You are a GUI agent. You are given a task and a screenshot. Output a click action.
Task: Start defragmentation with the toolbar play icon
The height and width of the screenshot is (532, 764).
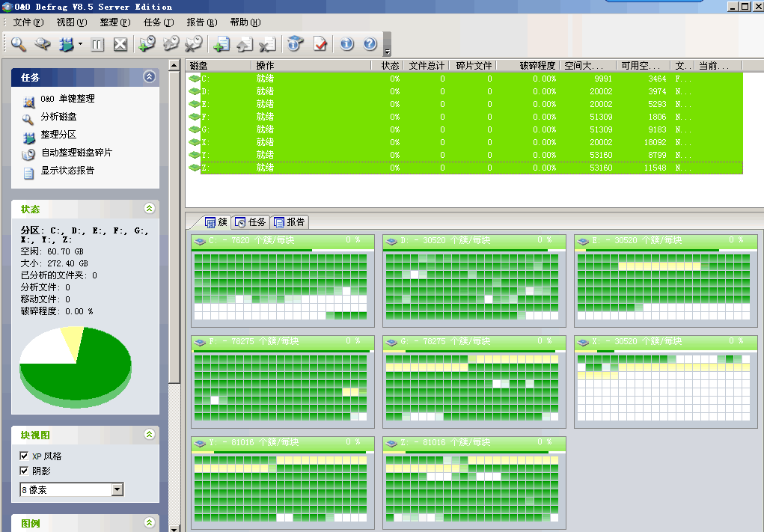pos(67,44)
